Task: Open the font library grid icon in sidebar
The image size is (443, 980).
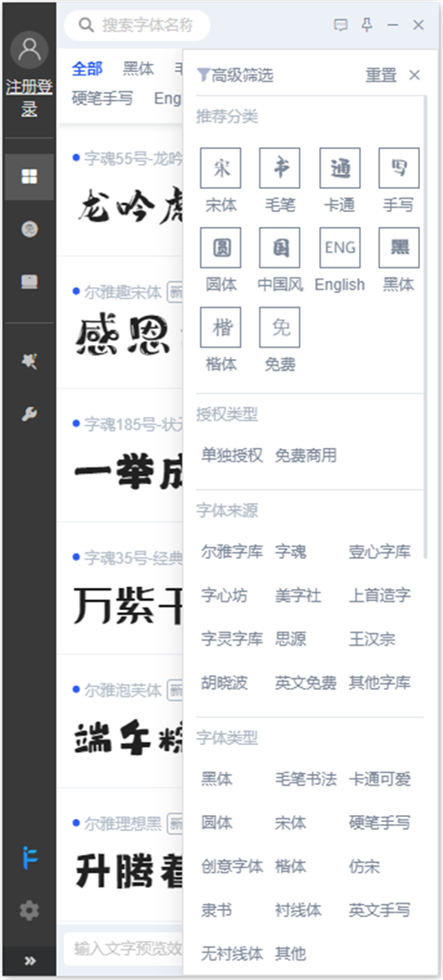Action: pyautogui.click(x=29, y=177)
